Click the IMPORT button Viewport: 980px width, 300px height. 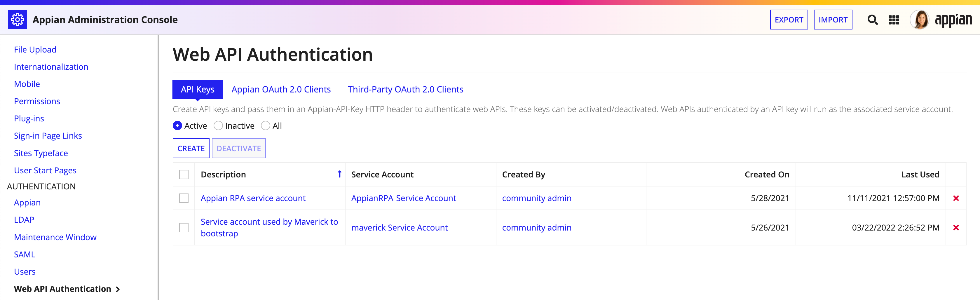point(833,20)
